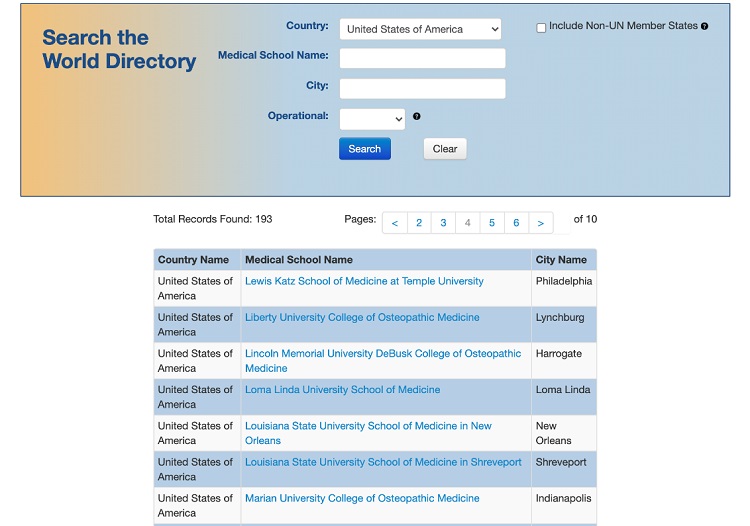The image size is (750, 526).
Task: Open Lewis Katz School of Medicine link
Action: click(364, 281)
